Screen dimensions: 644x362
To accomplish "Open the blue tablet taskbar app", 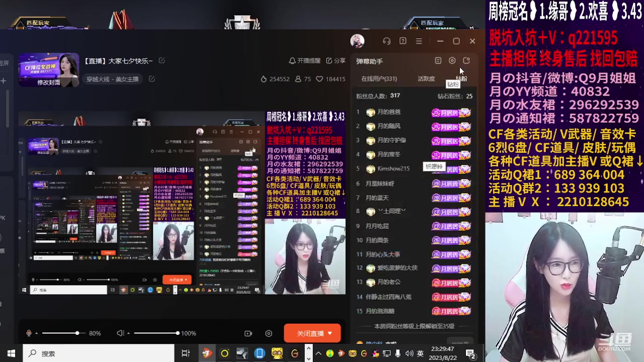I will point(260,353).
